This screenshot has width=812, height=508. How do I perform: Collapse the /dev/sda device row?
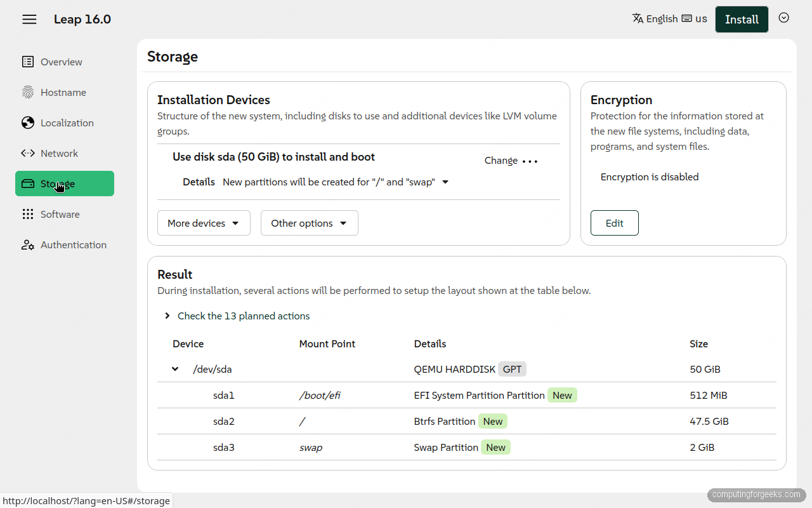coord(175,369)
